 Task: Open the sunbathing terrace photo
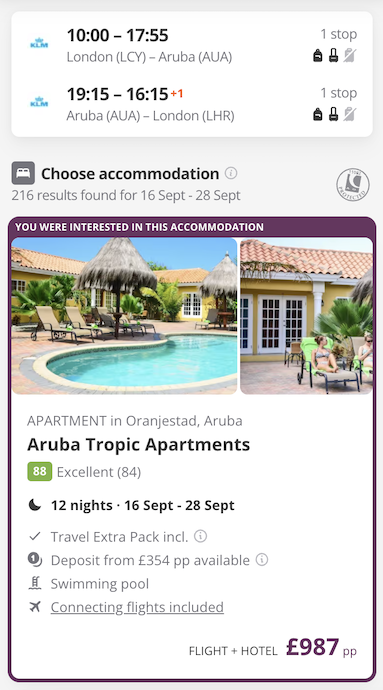(306, 316)
